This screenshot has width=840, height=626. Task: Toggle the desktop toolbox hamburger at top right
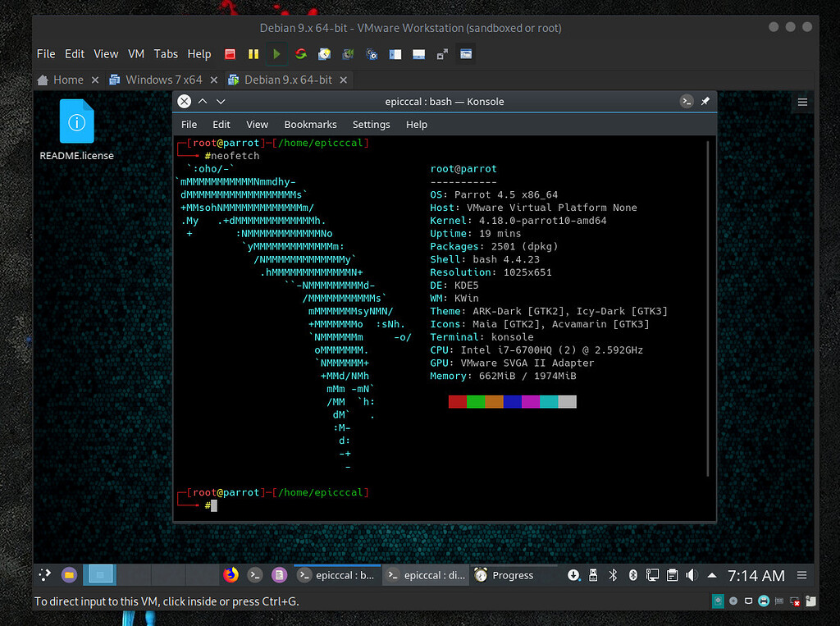coord(802,103)
